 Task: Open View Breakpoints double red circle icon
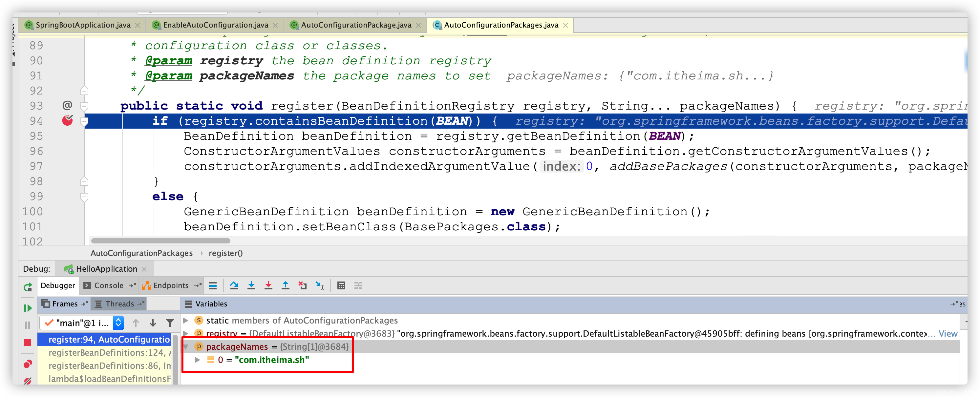tap(28, 364)
